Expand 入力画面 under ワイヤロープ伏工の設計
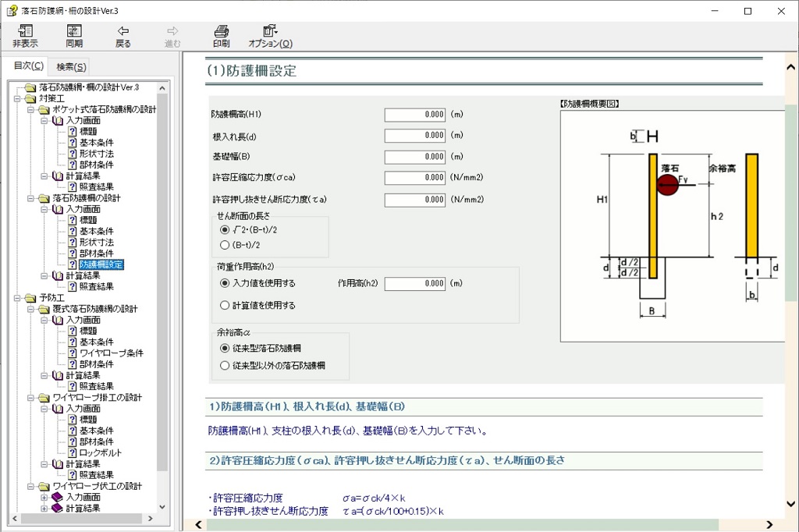This screenshot has height=532, width=799. pyautogui.click(x=44, y=498)
